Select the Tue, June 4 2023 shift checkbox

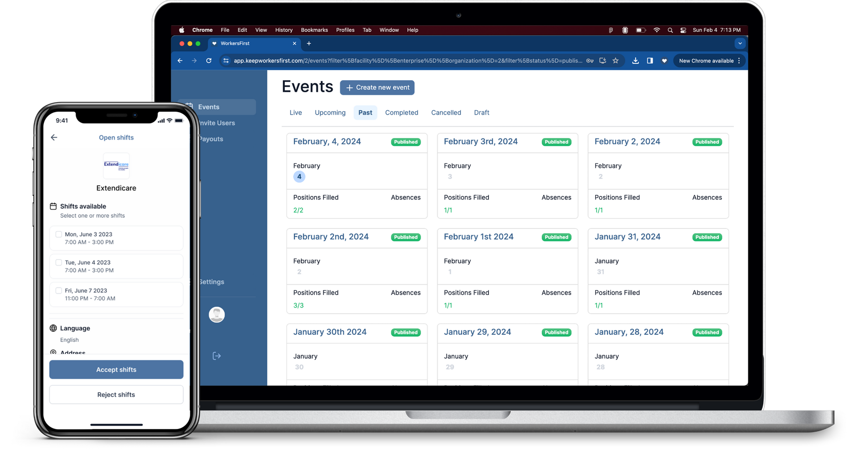59,263
